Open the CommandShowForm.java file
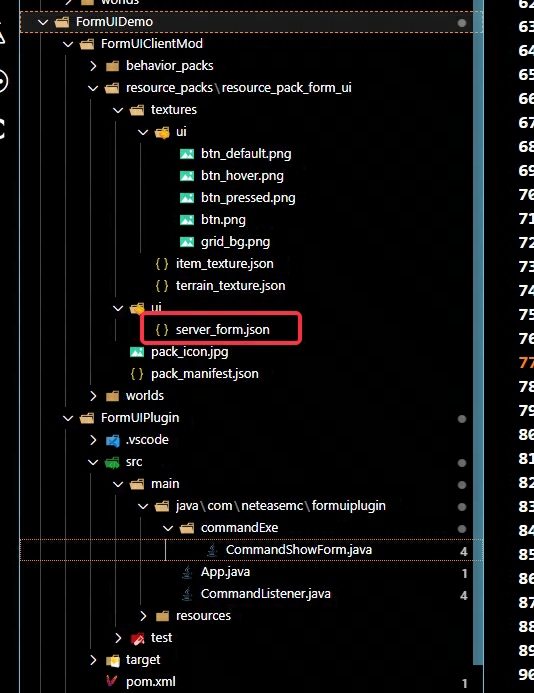Viewport: 534px width, 693px height. click(x=299, y=550)
